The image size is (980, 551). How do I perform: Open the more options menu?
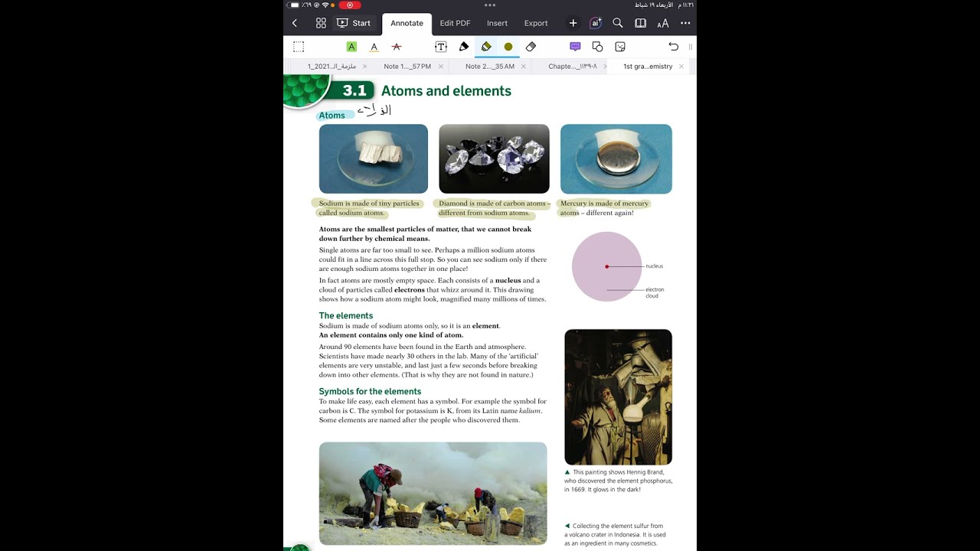pos(685,23)
